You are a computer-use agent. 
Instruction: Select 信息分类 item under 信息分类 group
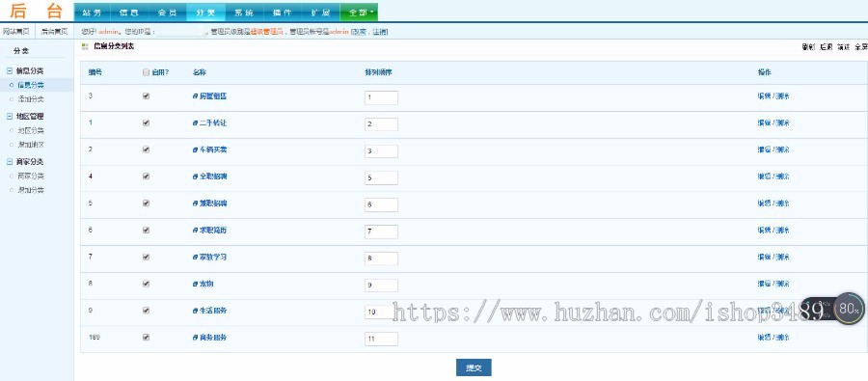[31, 85]
